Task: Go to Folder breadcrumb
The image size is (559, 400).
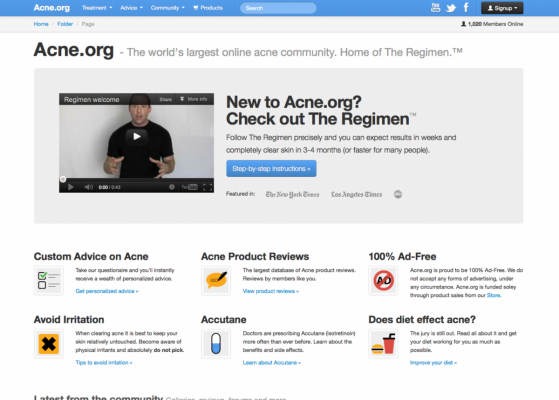Action: coord(65,24)
